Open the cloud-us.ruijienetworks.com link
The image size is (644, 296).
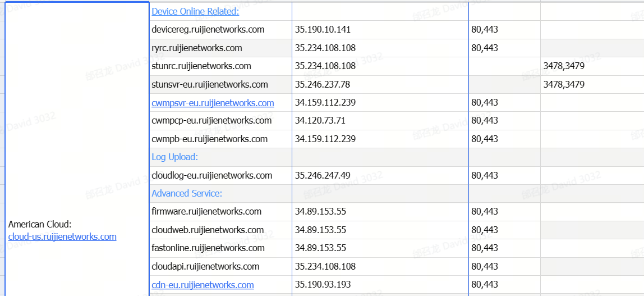pos(62,237)
